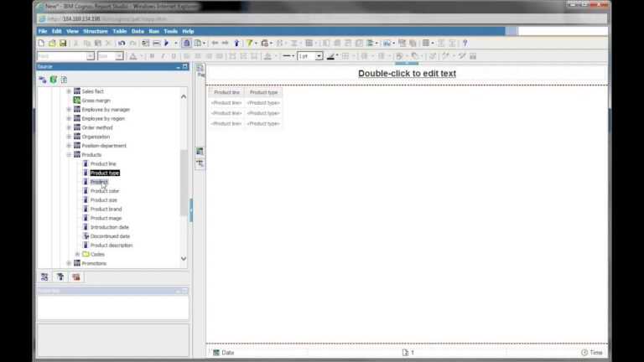Click the Product line column header

tap(226, 92)
